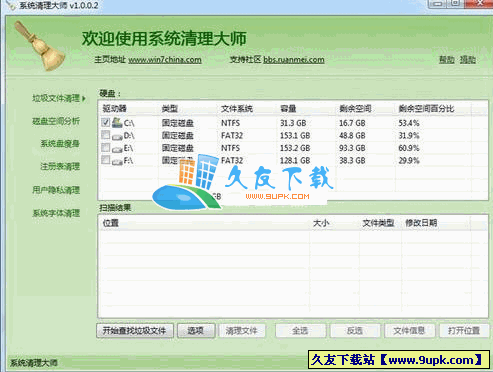Screen dimensions: 493x372
Task: Click the 清理文件 button
Action: [x=242, y=331]
